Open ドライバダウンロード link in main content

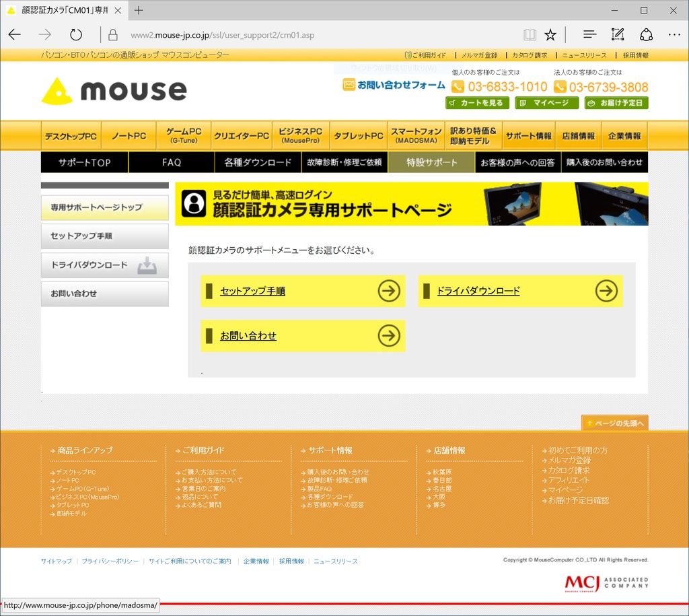coord(478,291)
